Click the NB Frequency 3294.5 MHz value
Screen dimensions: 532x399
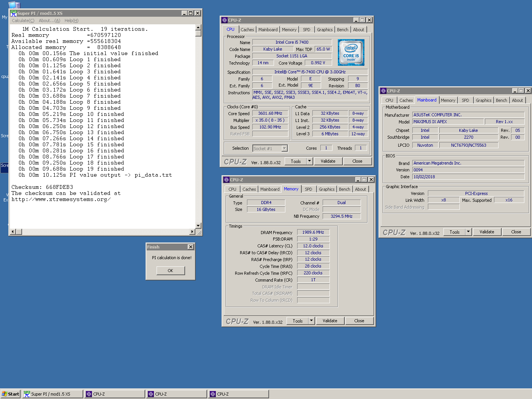tap(342, 216)
